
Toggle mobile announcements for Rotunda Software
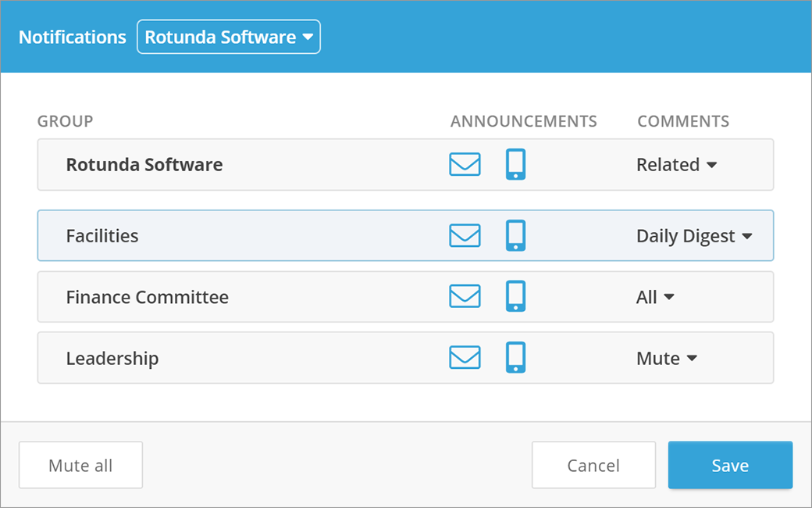(x=515, y=164)
